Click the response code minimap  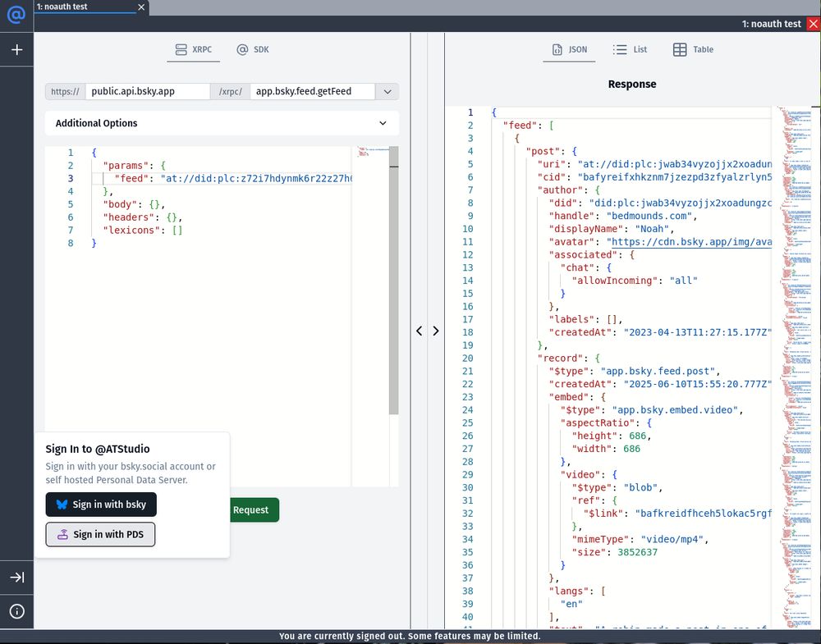click(796, 366)
